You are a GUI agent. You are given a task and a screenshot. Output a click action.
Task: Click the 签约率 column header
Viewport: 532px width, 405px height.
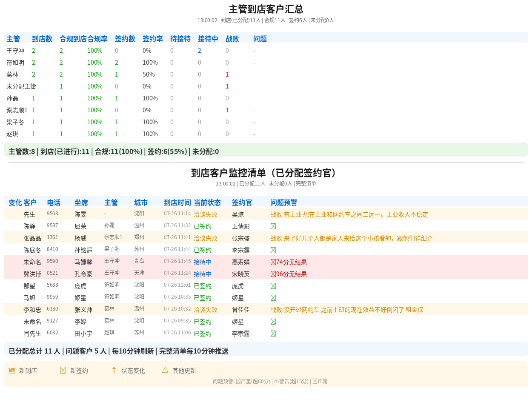[153, 39]
